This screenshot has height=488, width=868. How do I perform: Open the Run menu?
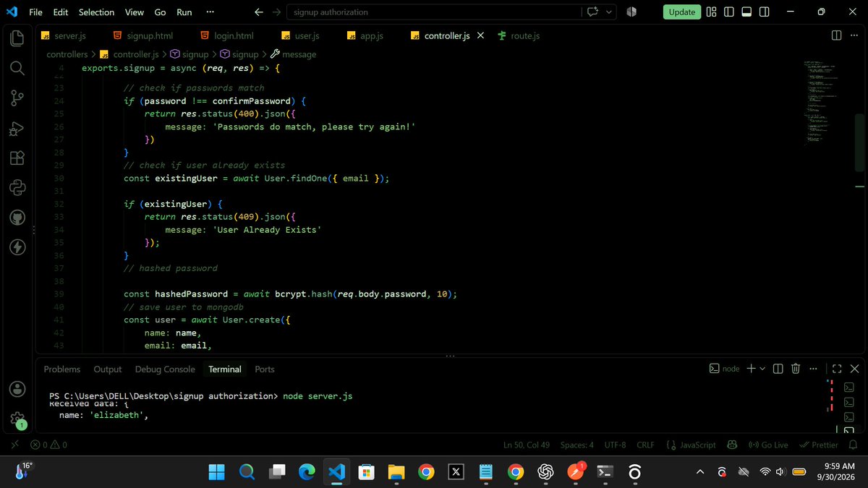click(184, 12)
